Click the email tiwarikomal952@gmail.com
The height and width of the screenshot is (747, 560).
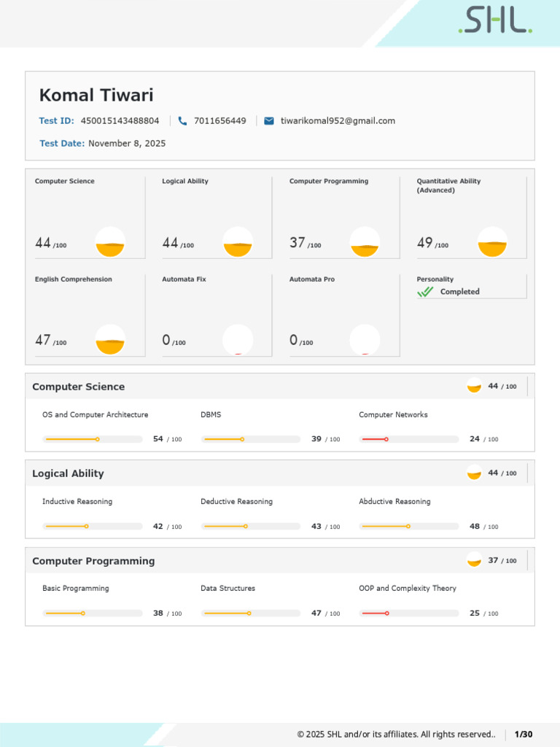pyautogui.click(x=338, y=121)
